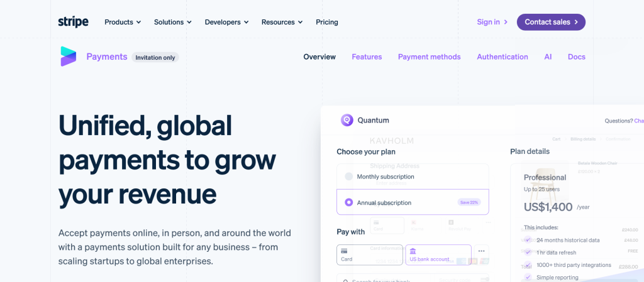Expand the Products dropdown menu

point(123,22)
